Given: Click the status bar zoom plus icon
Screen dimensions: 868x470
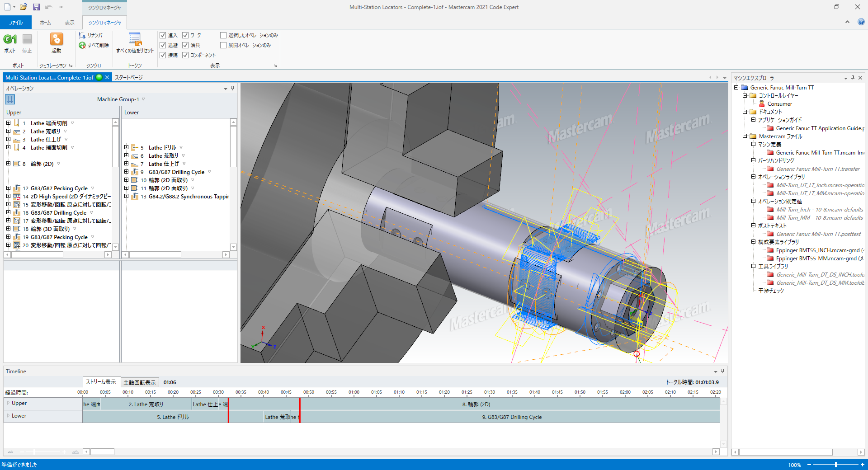Looking at the screenshot, I should [x=863, y=465].
